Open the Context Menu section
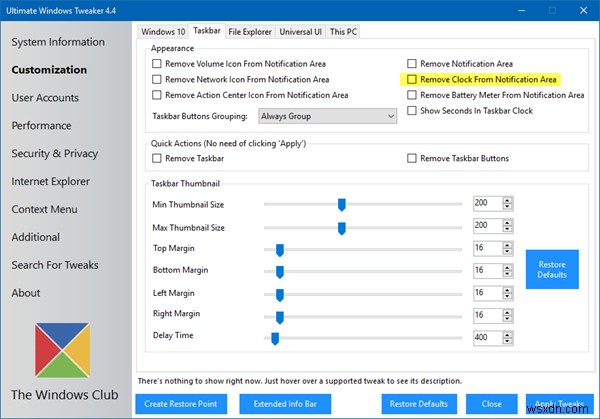The height and width of the screenshot is (419, 600). [x=44, y=209]
